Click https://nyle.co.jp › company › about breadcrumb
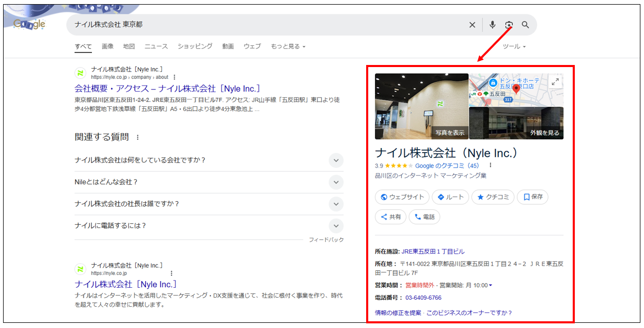The image size is (644, 328). [x=130, y=77]
